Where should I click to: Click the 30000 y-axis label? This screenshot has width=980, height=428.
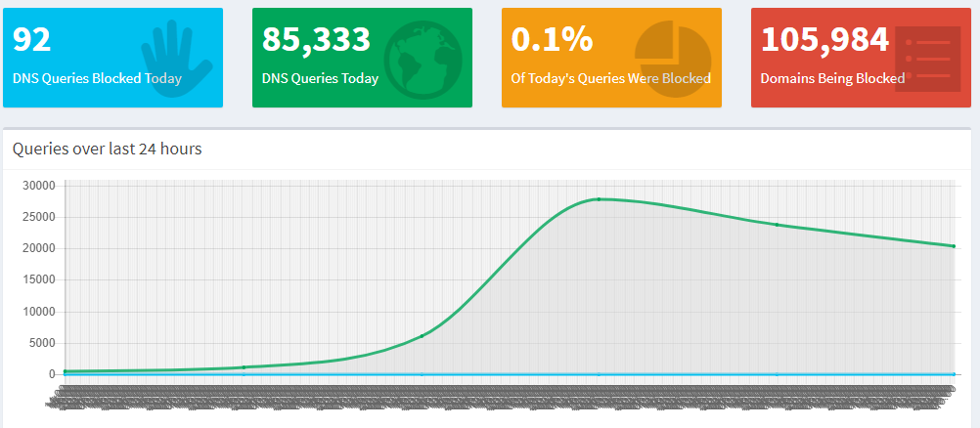coord(39,186)
